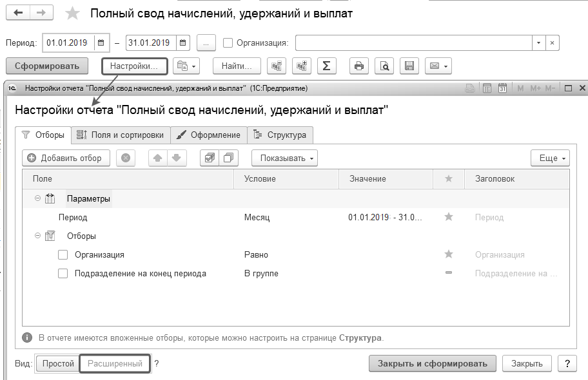Click Закрыть и сформировать button
The width and height of the screenshot is (588, 380).
click(x=433, y=363)
